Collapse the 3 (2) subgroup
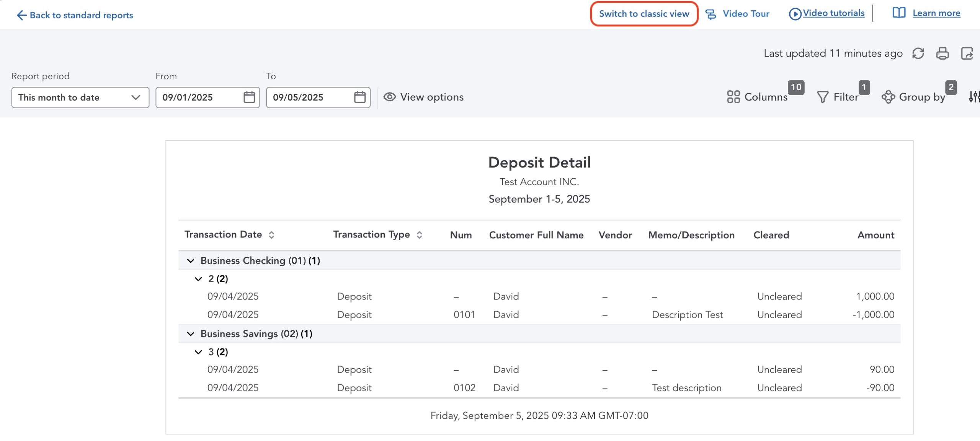Image resolution: width=980 pixels, height=441 pixels. (x=198, y=352)
